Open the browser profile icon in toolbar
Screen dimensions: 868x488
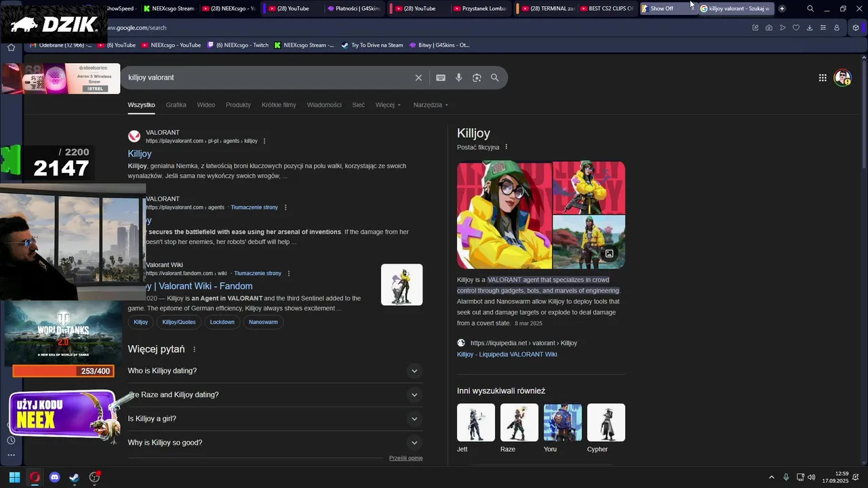pos(837,28)
